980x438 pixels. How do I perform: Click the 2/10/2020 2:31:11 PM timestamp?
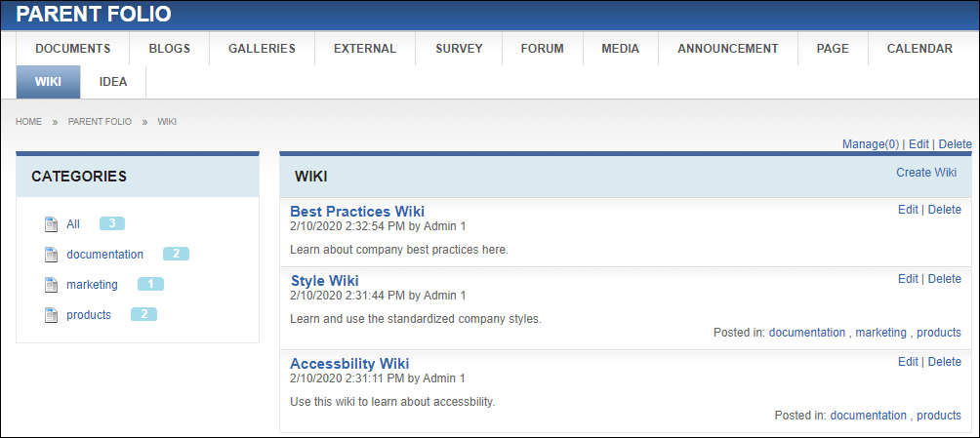click(x=347, y=378)
